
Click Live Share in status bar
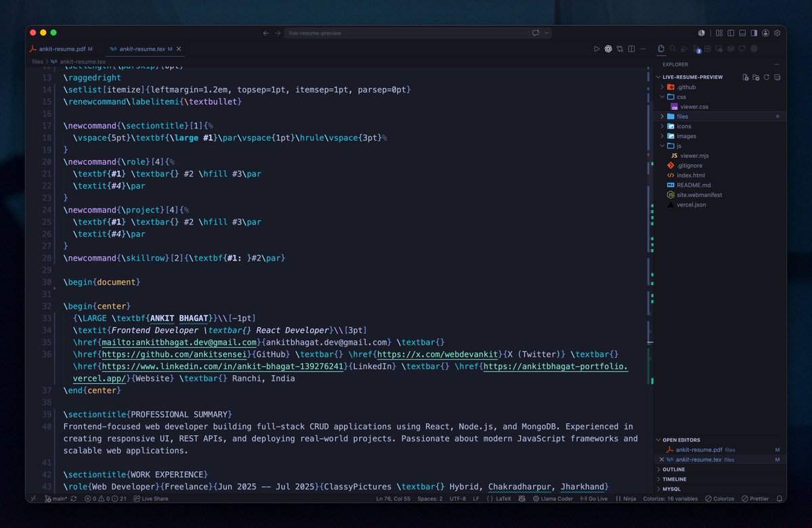coord(151,498)
